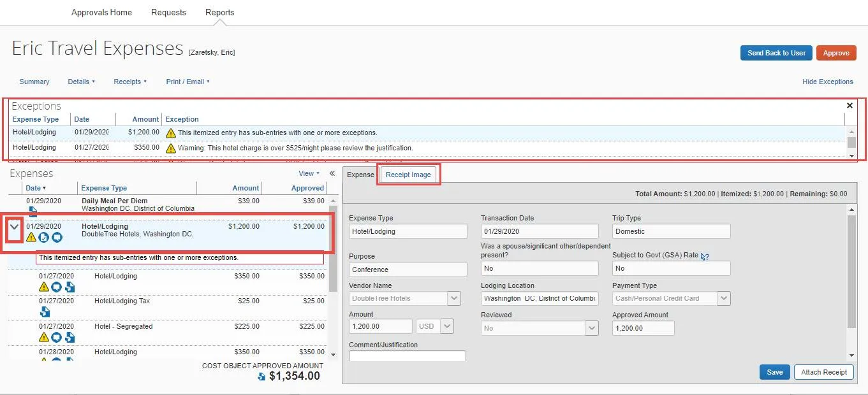Open the Reviewed dropdown arrow

tap(592, 328)
